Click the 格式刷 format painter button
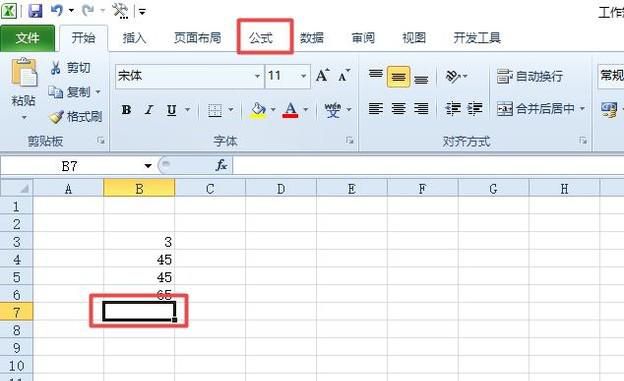 75,117
